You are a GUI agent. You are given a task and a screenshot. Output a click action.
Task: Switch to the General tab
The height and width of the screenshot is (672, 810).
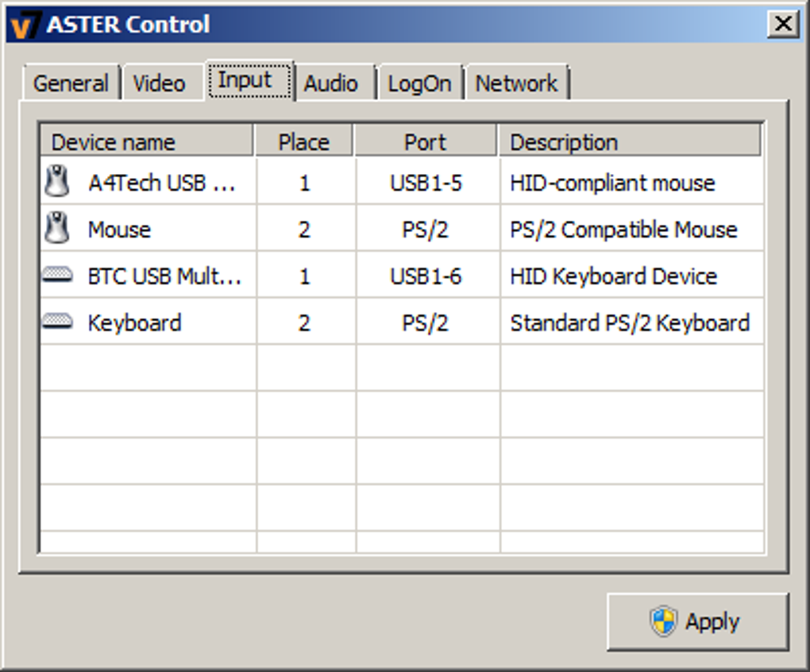coord(71,83)
